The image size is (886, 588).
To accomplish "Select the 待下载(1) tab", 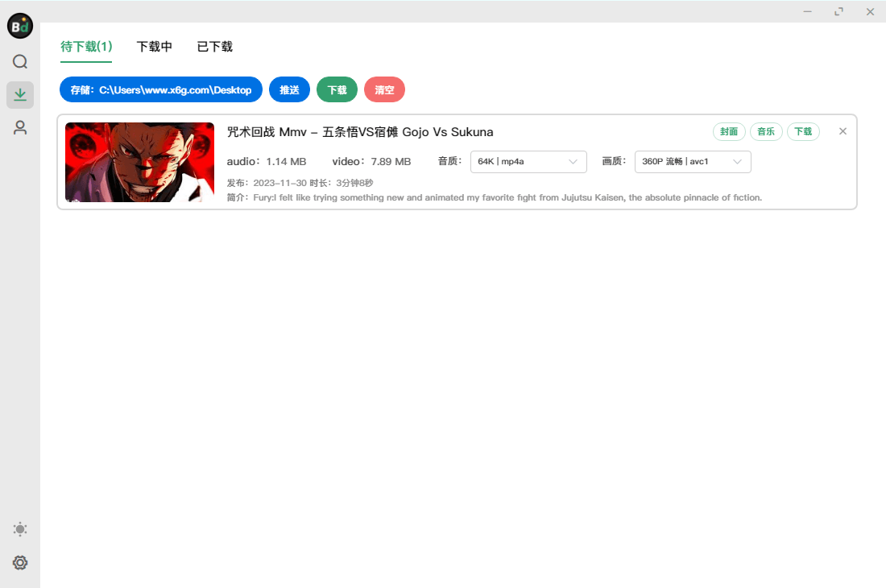I will (85, 47).
